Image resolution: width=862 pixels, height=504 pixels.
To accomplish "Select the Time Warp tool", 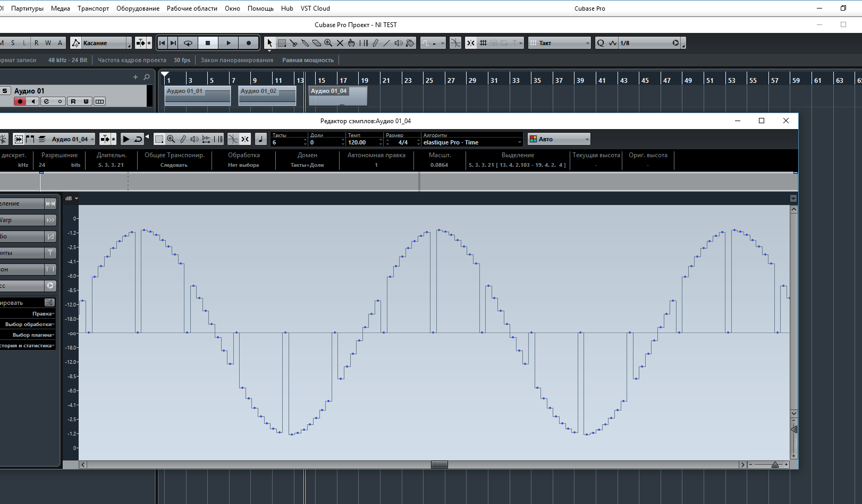I will pyautogui.click(x=364, y=43).
